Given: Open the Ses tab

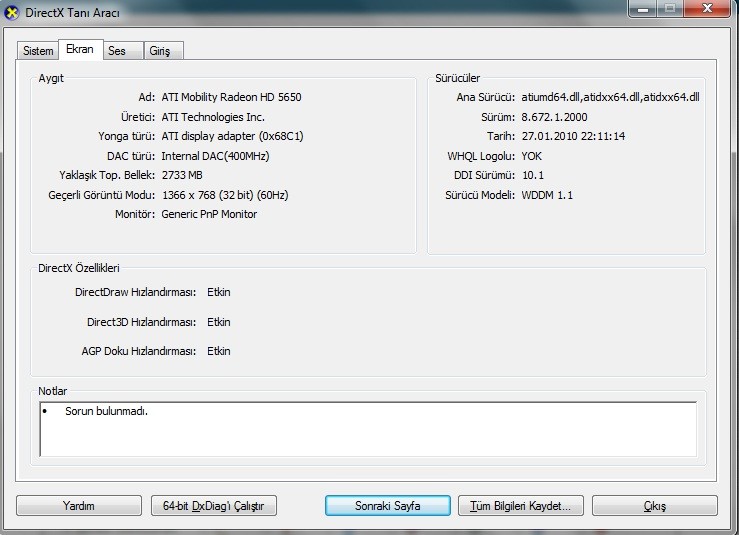Looking at the screenshot, I should click(x=123, y=50).
